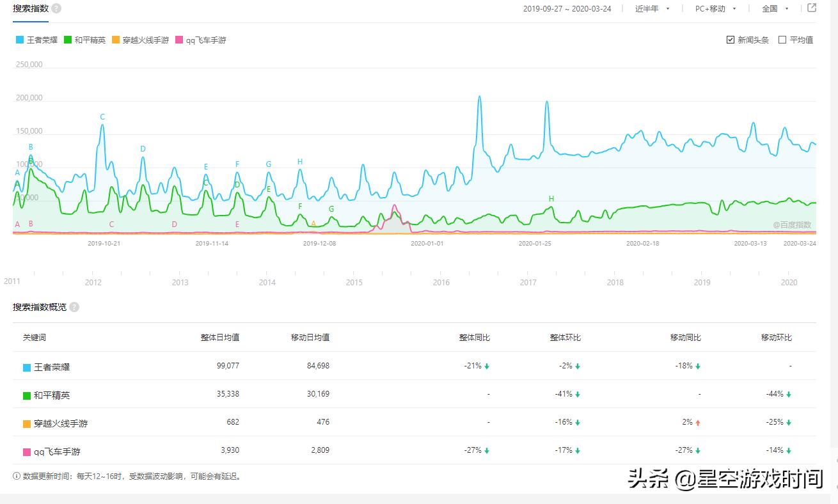
Task: Click blue news marker C on chart
Action: point(102,117)
